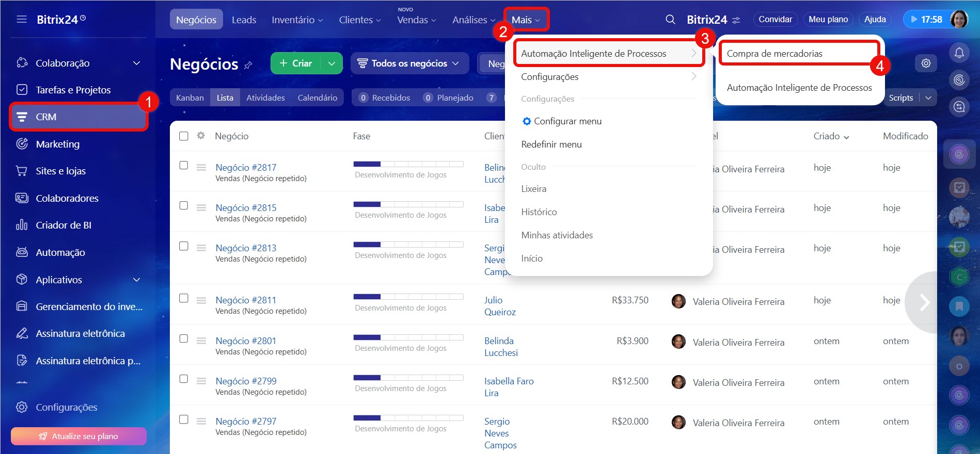This screenshot has height=454, width=980.
Task: Open grid settings gear in table header
Action: 201,136
